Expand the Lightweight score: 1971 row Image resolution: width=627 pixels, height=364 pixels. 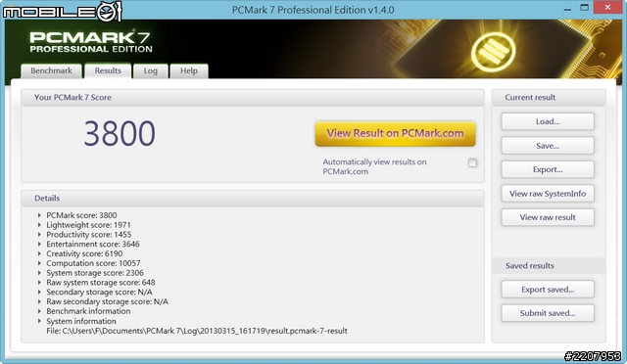[x=39, y=225]
